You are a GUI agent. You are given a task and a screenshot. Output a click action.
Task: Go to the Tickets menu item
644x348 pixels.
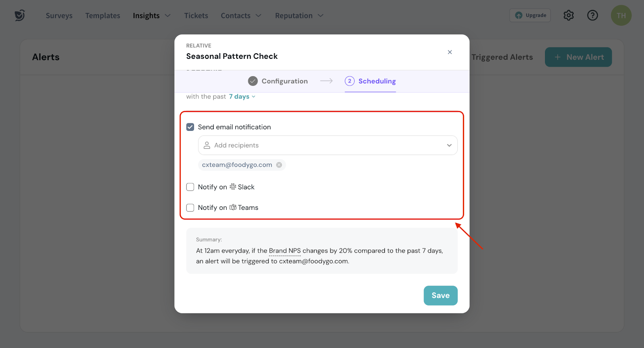(x=196, y=15)
